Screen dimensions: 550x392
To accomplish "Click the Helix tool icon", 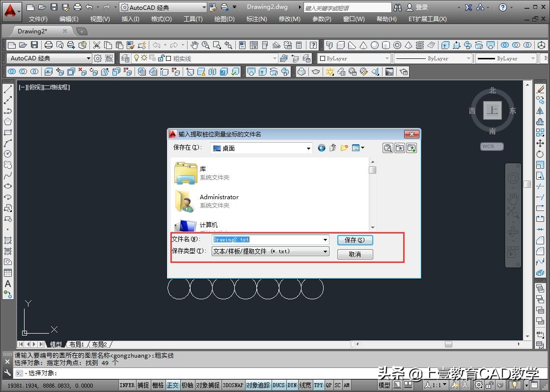I will (420, 45).
